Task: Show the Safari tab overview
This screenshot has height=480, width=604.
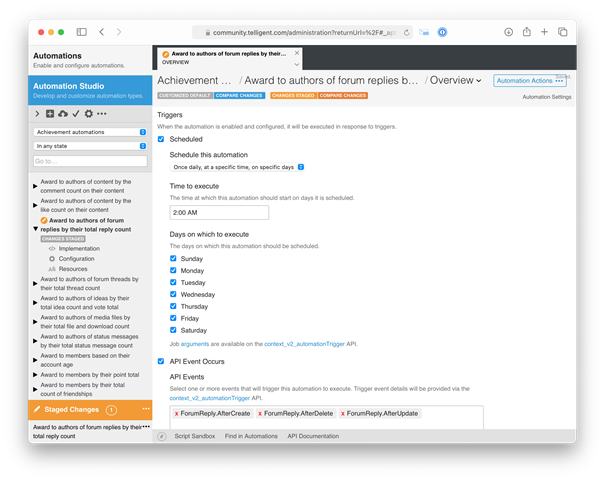Action: click(562, 32)
